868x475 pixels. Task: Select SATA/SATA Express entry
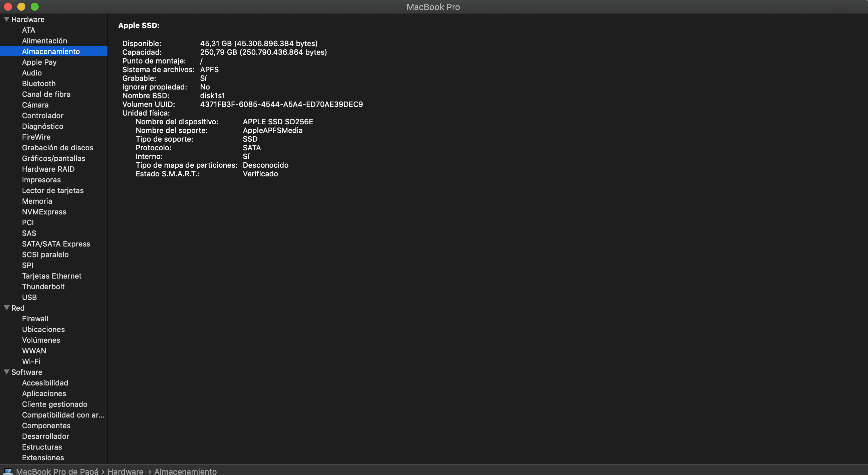56,244
